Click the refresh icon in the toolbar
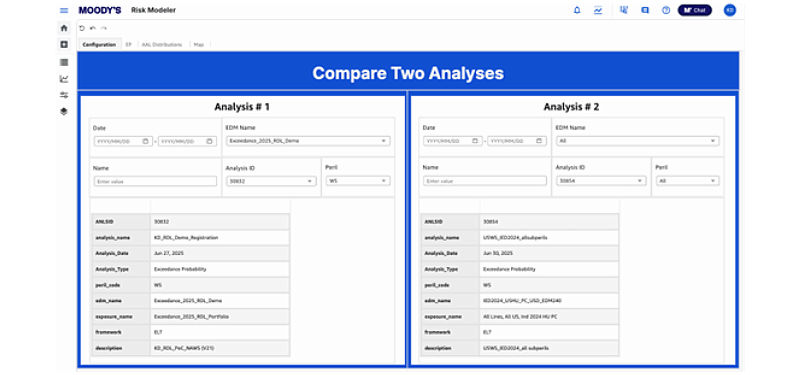 pyautogui.click(x=82, y=29)
